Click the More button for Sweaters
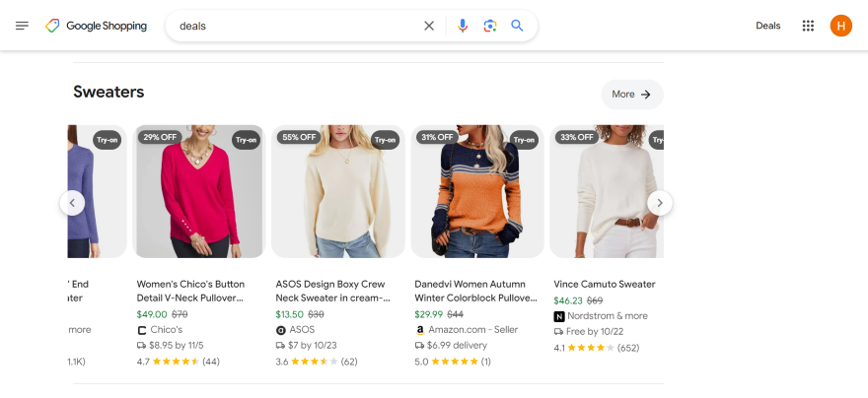Screen dimensions: 868x398 click(632, 95)
